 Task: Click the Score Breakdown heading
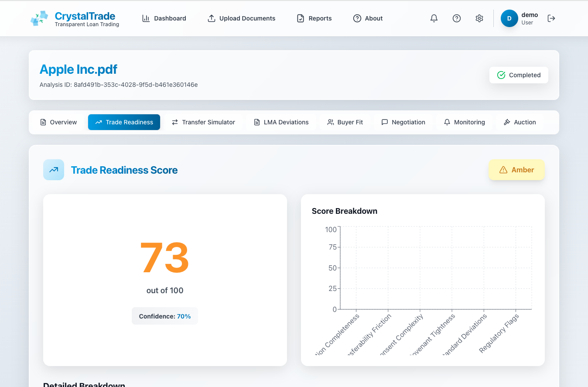(345, 211)
